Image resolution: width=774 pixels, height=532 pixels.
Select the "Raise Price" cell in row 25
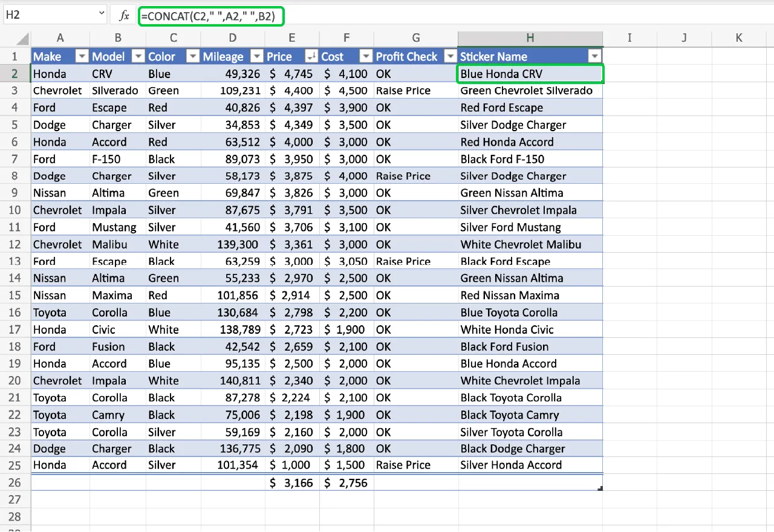[416, 465]
